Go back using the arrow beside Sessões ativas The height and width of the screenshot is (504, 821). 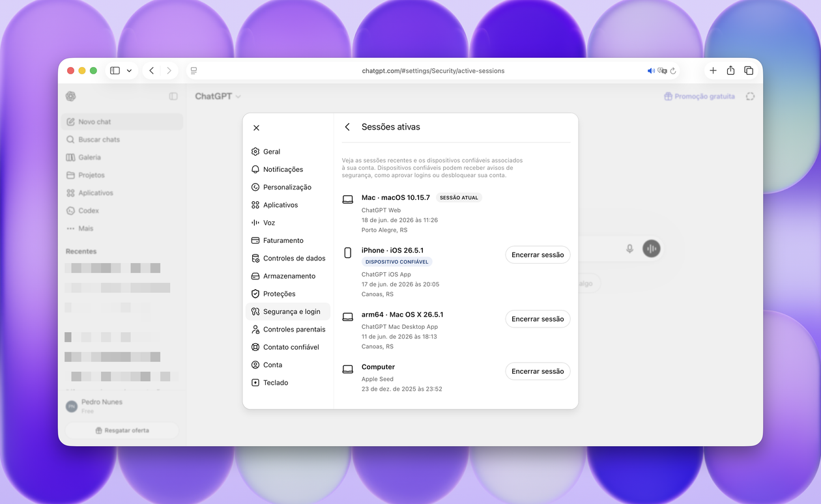(347, 127)
